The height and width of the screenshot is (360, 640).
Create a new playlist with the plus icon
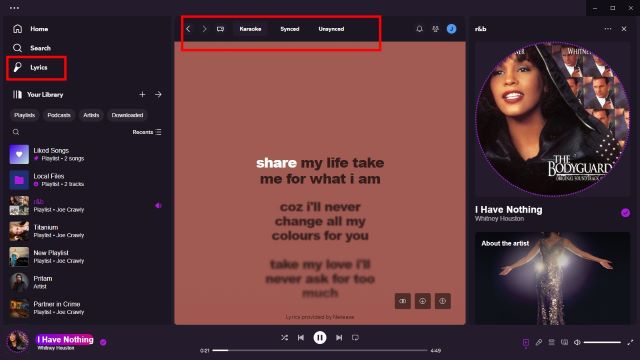142,95
